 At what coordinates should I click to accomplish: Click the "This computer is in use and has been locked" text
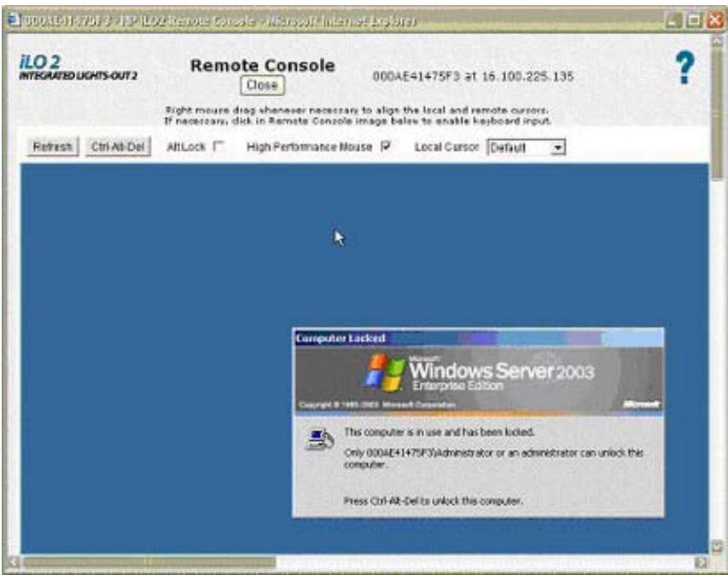[x=440, y=432]
